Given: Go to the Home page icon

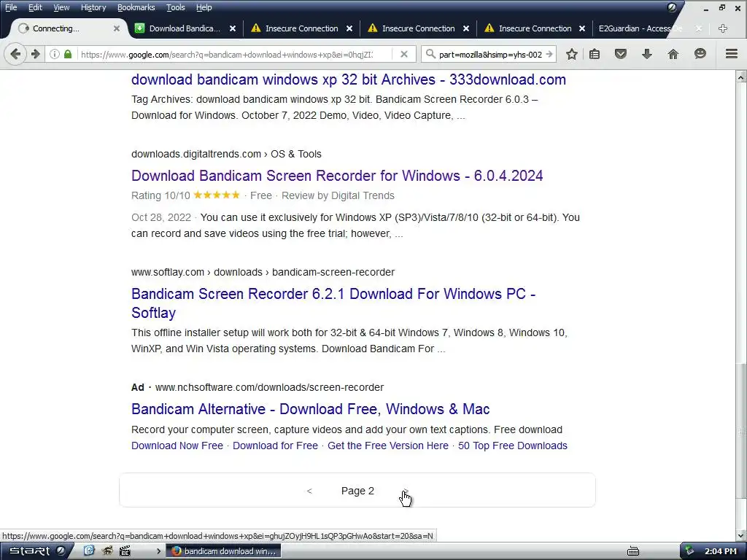Looking at the screenshot, I should [x=673, y=54].
